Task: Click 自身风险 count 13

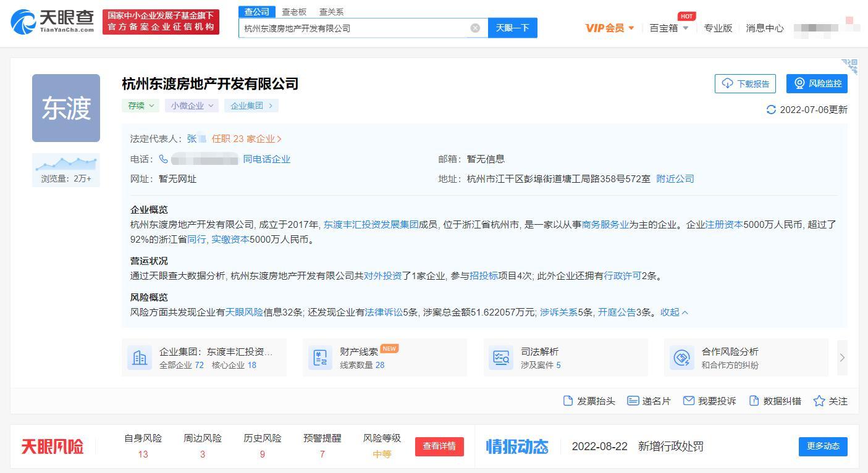Action: pyautogui.click(x=143, y=454)
